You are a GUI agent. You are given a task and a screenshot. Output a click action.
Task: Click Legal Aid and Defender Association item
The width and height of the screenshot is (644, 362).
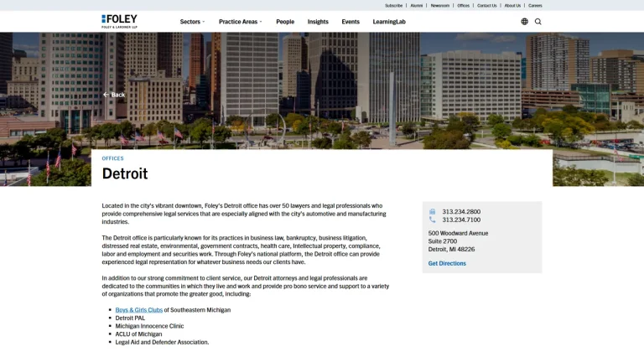[x=162, y=342]
